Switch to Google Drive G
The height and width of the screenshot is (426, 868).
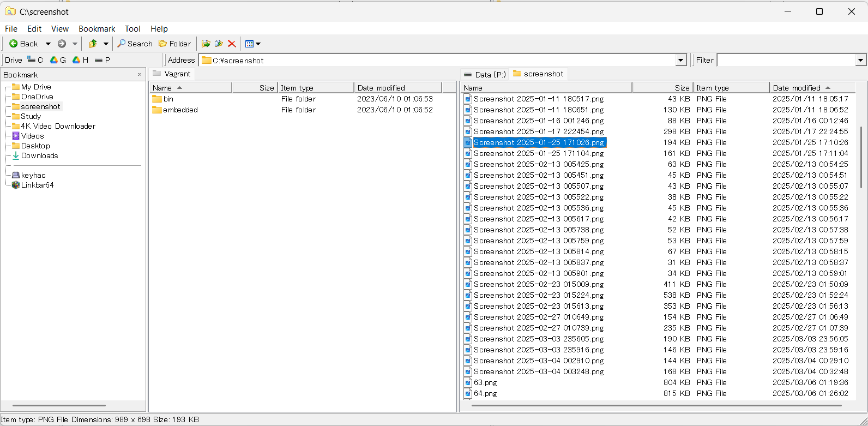click(58, 60)
